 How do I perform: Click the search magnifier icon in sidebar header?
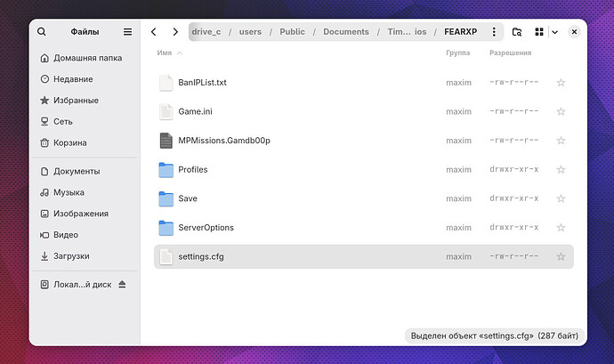click(42, 32)
